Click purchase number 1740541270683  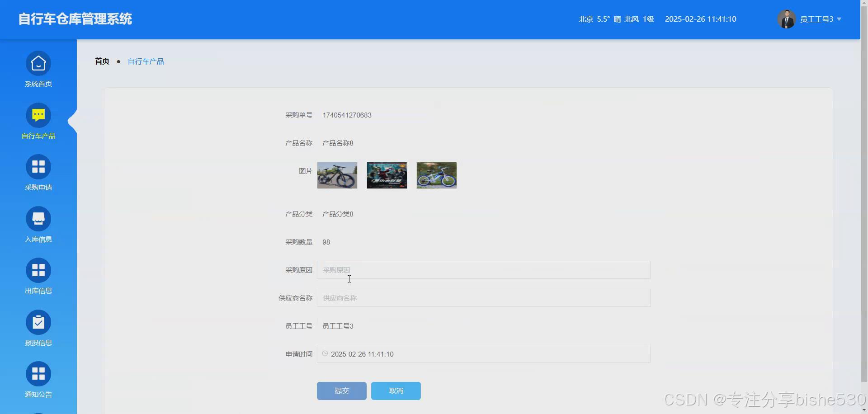[x=347, y=115]
